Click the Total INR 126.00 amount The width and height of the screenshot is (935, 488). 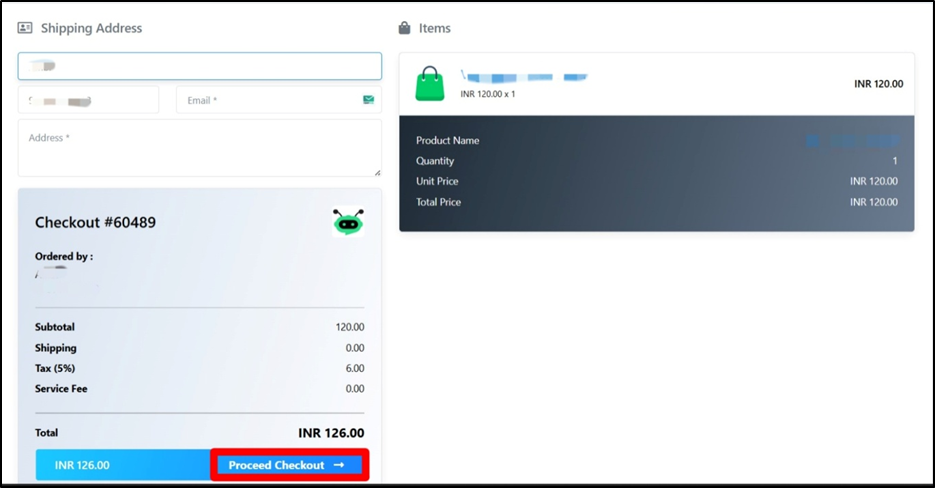click(x=331, y=433)
